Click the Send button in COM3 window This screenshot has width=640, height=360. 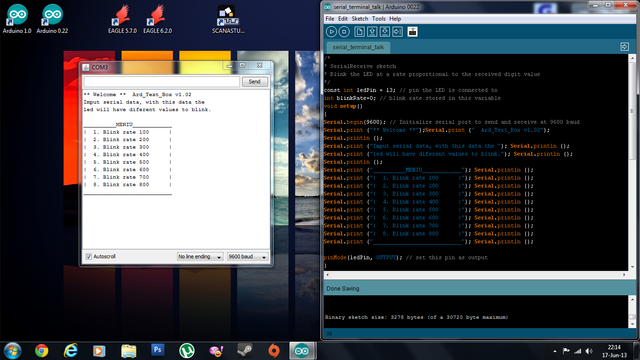point(254,82)
